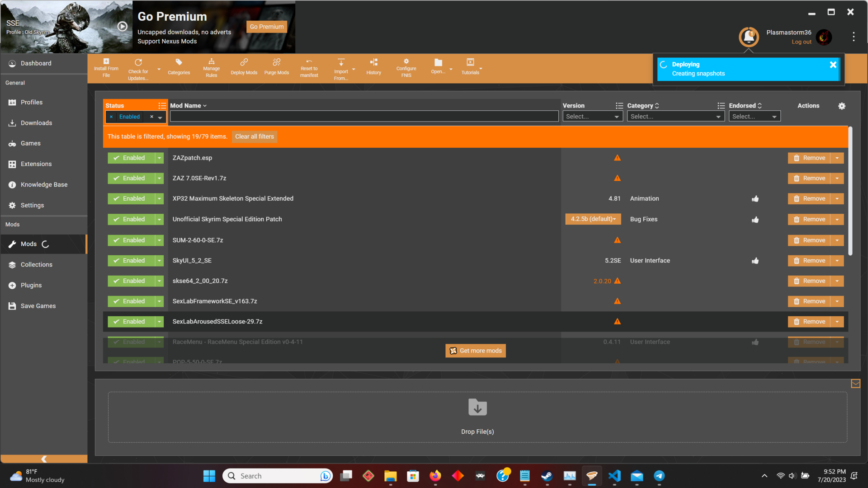Collapse the sidebar with the arrow
The image size is (868, 488).
pos(44,459)
